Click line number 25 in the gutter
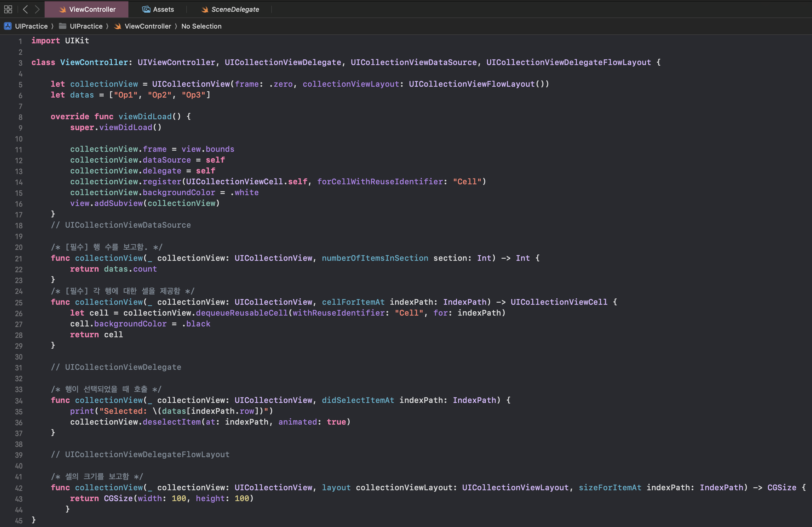 (19, 303)
